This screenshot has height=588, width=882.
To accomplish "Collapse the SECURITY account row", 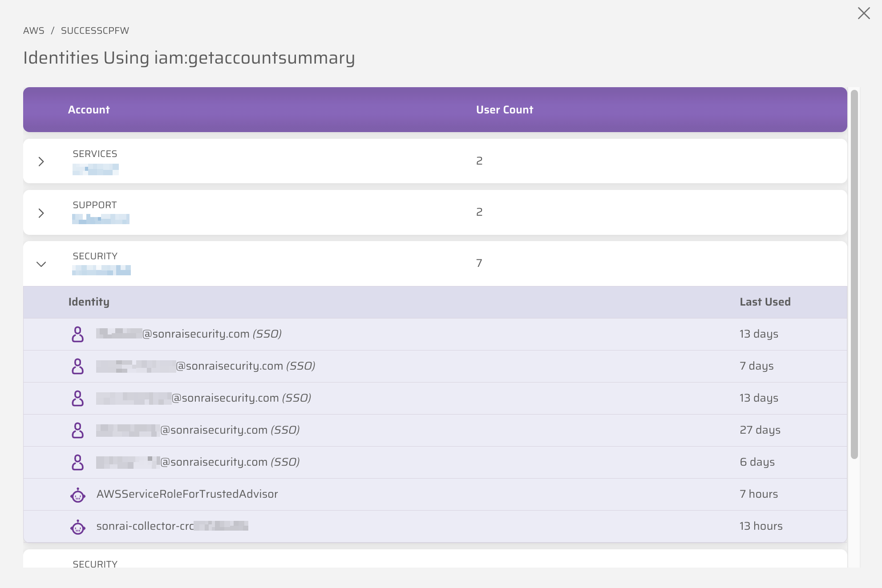I will tap(41, 264).
